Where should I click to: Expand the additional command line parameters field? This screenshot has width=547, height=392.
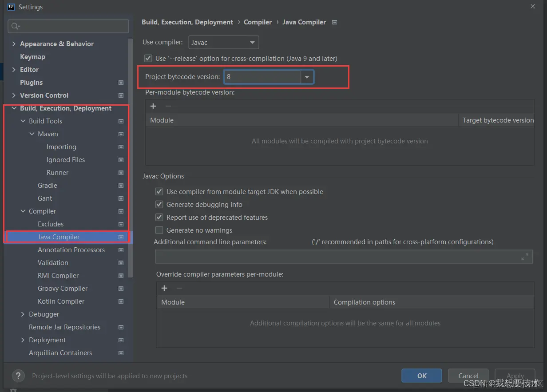[x=525, y=257]
